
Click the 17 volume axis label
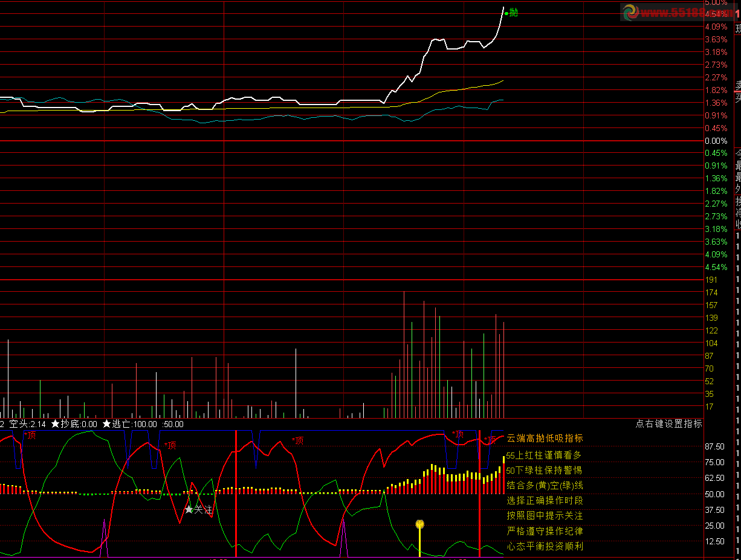tap(710, 407)
